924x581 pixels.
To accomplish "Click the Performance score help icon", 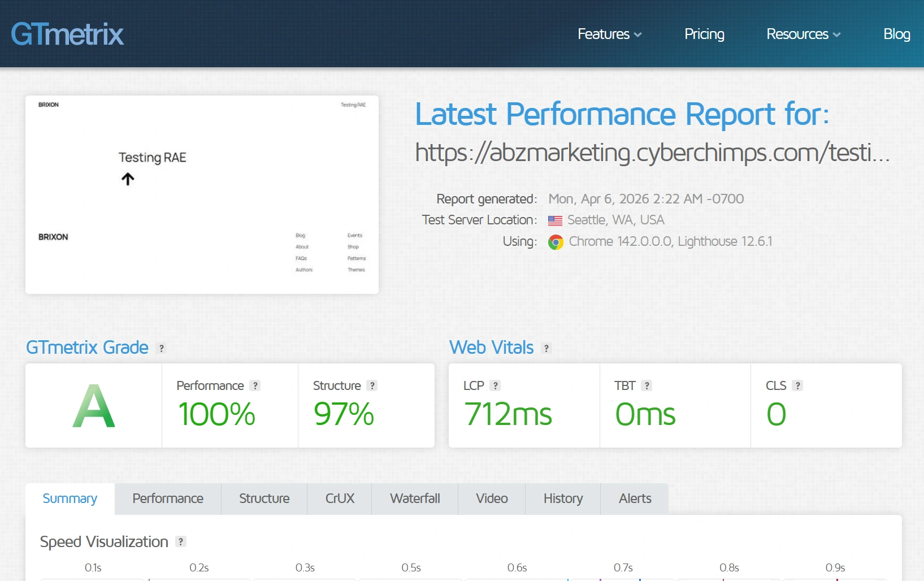I will 255,385.
